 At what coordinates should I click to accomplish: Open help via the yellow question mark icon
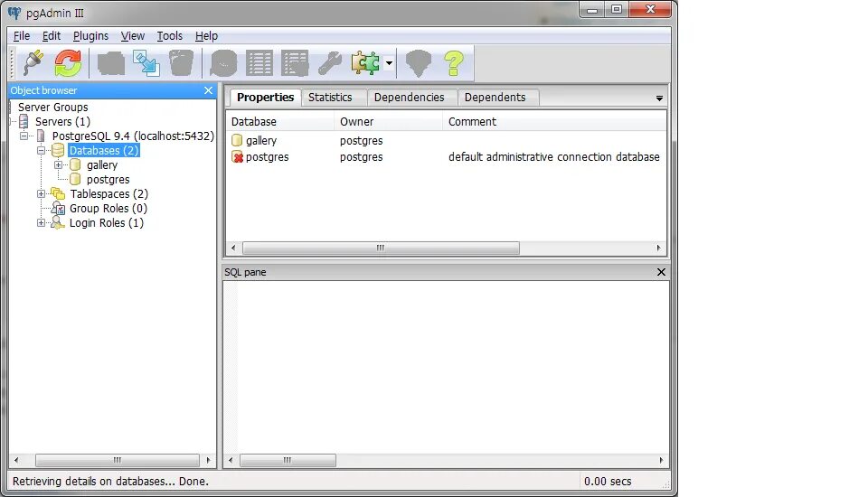pyautogui.click(x=454, y=63)
